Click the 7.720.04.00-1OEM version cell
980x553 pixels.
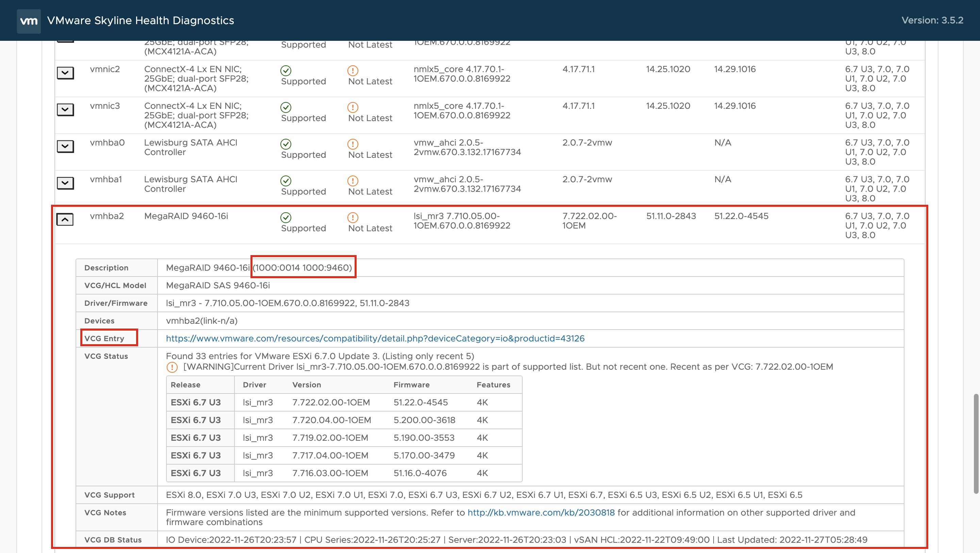pos(332,420)
